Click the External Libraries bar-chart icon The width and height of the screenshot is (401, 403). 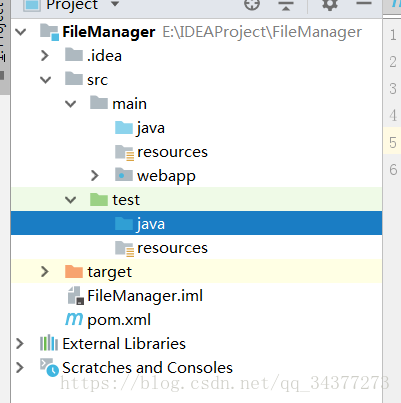pyautogui.click(x=49, y=343)
